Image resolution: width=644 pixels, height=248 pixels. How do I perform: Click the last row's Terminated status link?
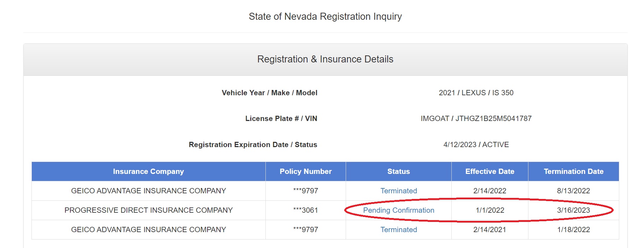point(398,230)
